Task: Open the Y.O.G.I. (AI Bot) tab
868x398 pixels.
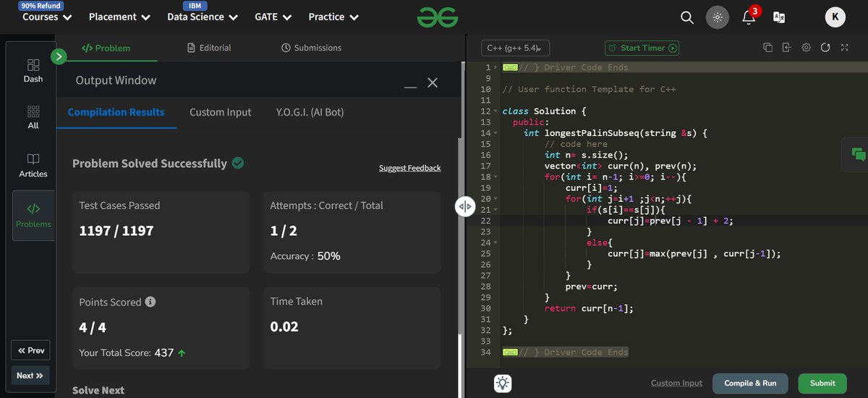Action: point(310,112)
